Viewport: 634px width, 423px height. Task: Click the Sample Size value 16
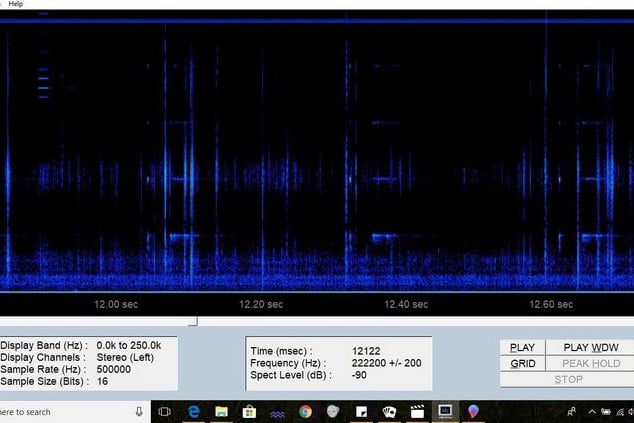[x=102, y=381]
